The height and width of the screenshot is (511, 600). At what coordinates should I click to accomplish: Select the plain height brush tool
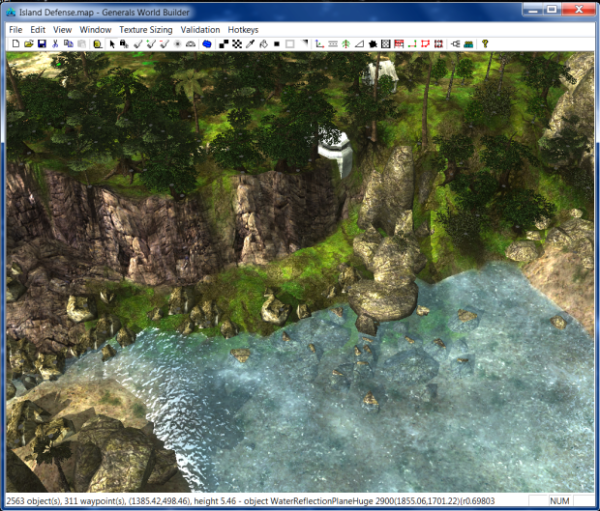138,44
